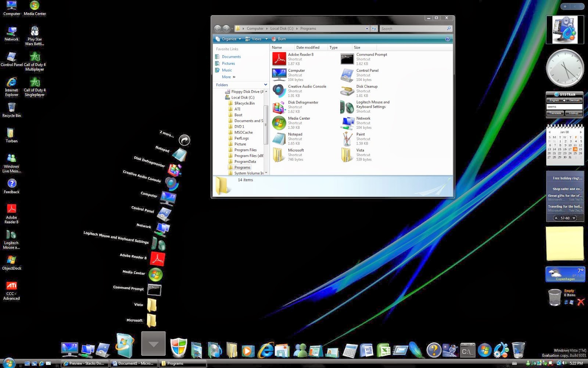Screen dimensions: 588x368
Task: Collapse the Folders pane with its chevron
Action: [265, 85]
